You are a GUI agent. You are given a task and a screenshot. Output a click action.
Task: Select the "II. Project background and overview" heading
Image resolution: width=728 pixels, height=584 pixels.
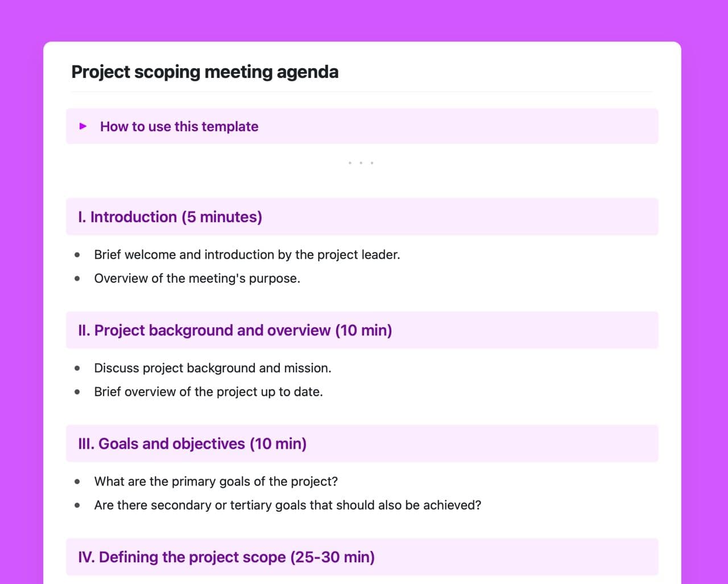point(235,330)
